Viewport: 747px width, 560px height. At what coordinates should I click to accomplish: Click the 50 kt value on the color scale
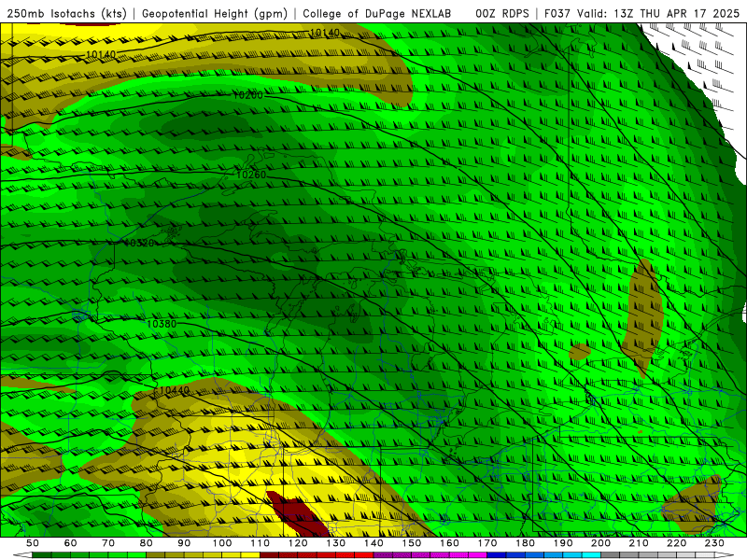click(x=33, y=543)
